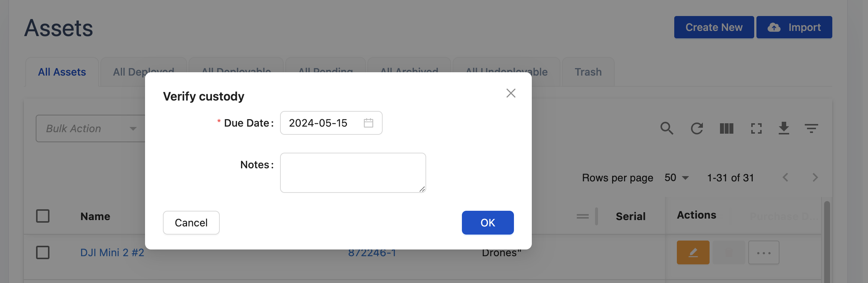Switch to the Trash tab
This screenshot has width=868, height=283.
(x=588, y=72)
